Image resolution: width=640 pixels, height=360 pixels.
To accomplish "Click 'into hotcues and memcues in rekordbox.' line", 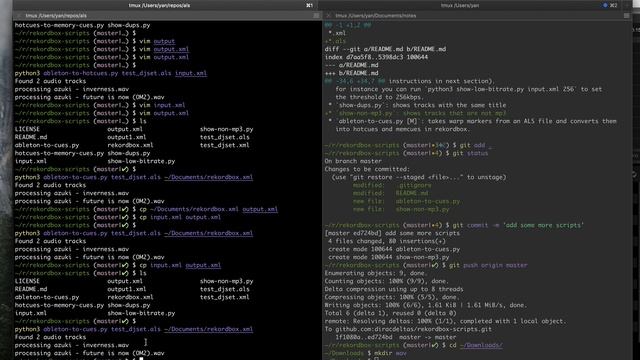I will coord(402,129).
